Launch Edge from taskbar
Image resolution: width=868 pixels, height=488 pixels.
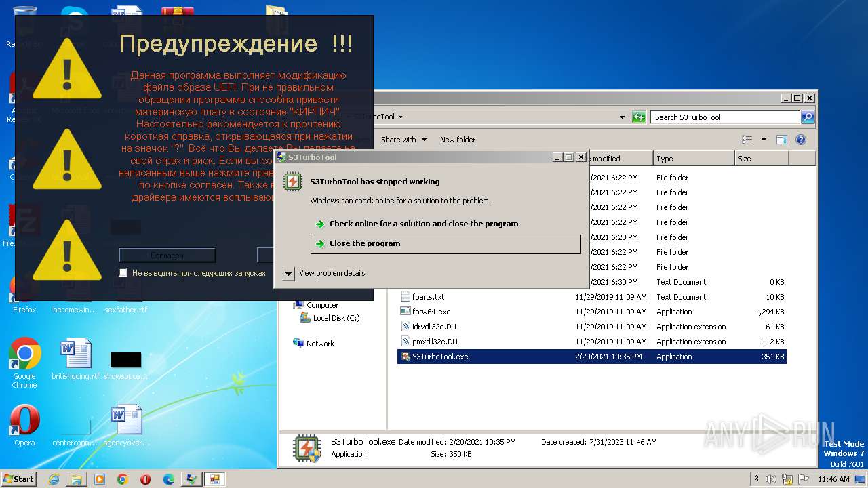169,479
